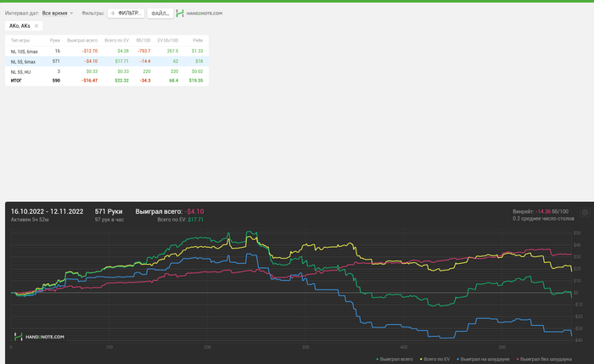
Task: Sort table by 'EV bb/100' column header
Action: click(168, 41)
